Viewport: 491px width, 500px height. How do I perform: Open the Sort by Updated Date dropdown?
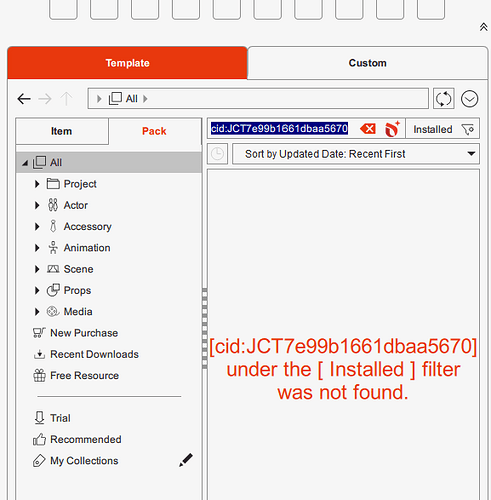pyautogui.click(x=356, y=154)
